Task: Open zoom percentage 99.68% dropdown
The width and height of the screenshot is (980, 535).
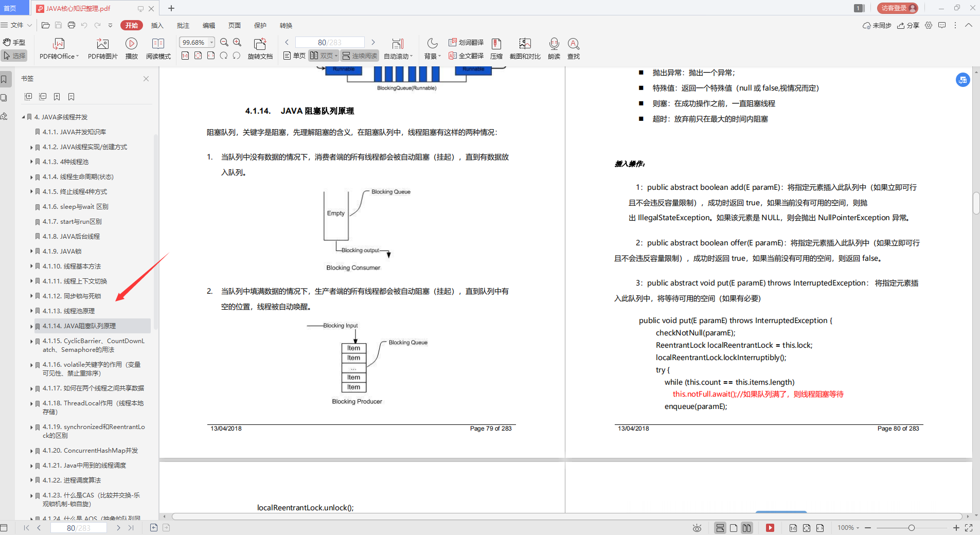Action: (211, 42)
